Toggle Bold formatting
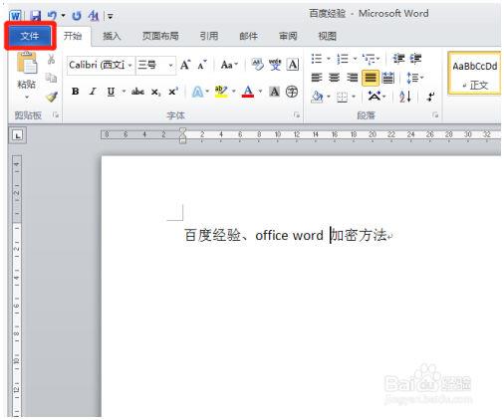 click(76, 92)
